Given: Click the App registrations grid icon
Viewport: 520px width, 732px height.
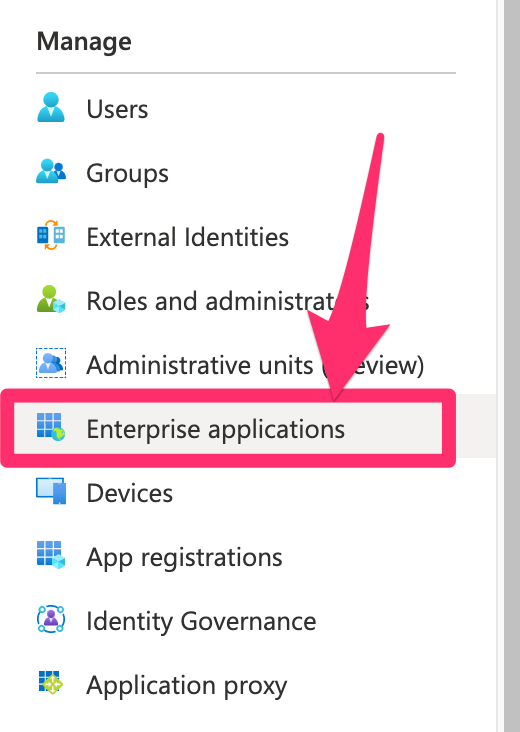Looking at the screenshot, I should pos(51,555).
